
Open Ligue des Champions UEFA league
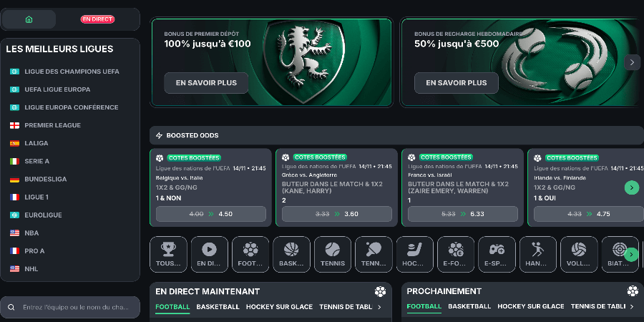(70, 72)
